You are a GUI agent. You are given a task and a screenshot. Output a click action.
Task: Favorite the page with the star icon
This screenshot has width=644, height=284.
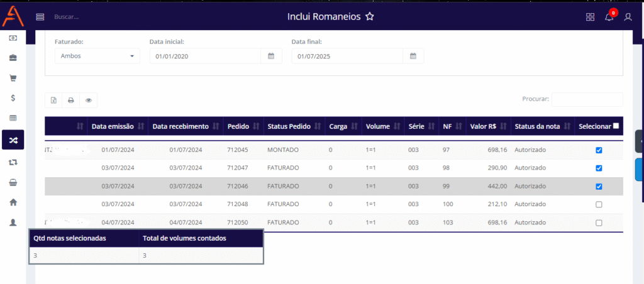[x=370, y=17]
